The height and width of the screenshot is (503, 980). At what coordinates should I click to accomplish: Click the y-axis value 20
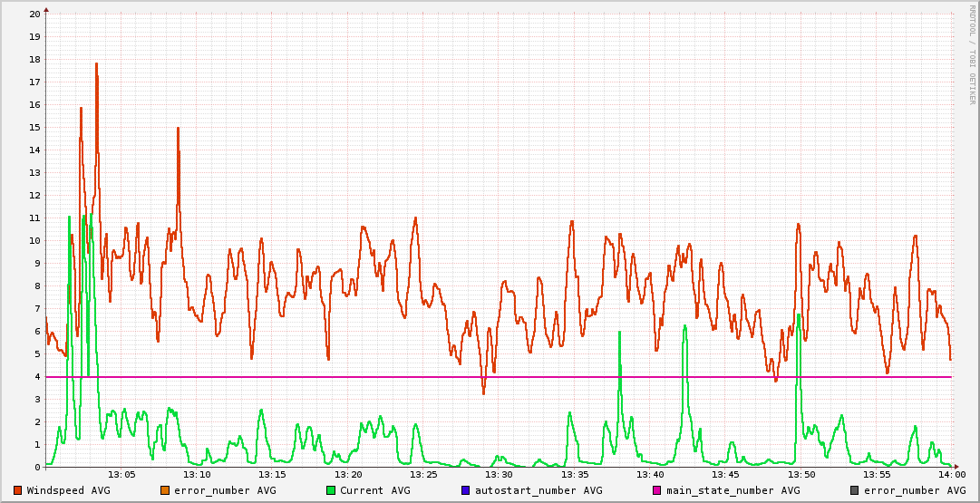click(35, 14)
